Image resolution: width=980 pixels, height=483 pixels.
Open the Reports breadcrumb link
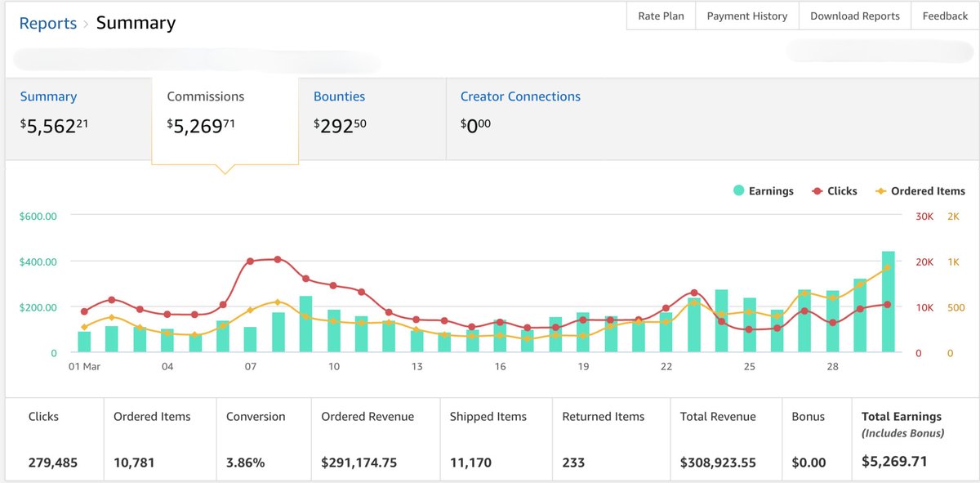point(48,23)
